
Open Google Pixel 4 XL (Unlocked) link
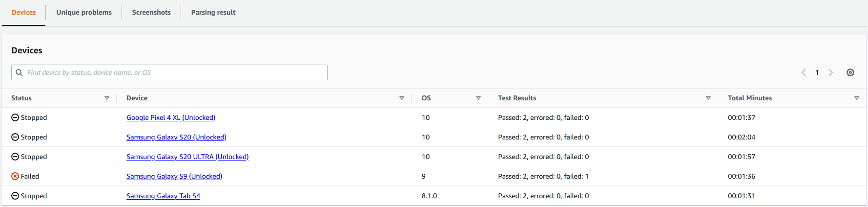171,117
